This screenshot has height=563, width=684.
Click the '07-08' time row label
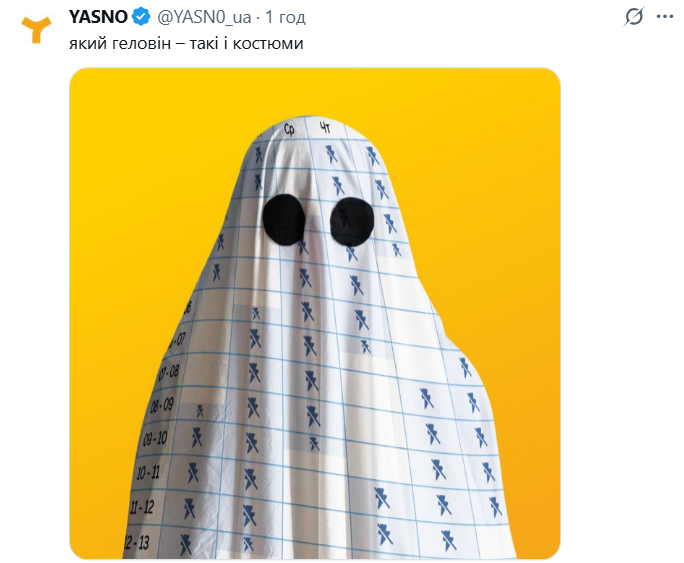pyautogui.click(x=168, y=372)
